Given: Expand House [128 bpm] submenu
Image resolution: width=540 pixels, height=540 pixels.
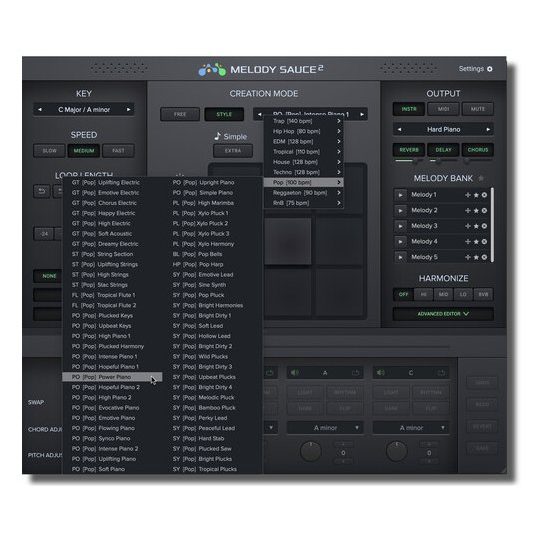Looking at the screenshot, I should 303,162.
